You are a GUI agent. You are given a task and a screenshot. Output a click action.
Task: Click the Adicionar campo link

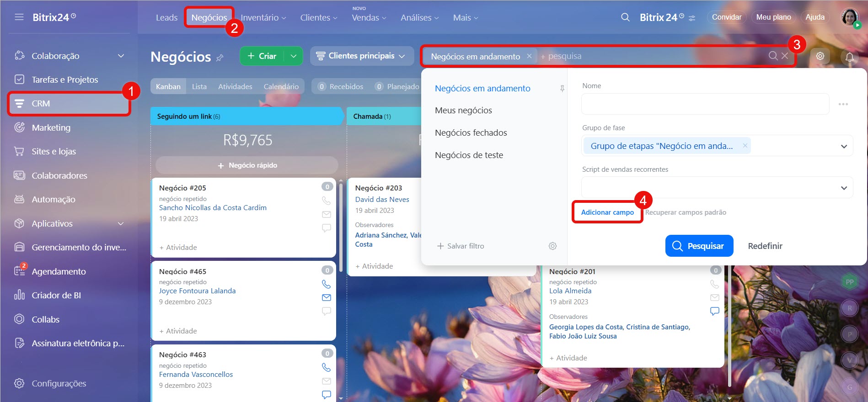pos(607,212)
